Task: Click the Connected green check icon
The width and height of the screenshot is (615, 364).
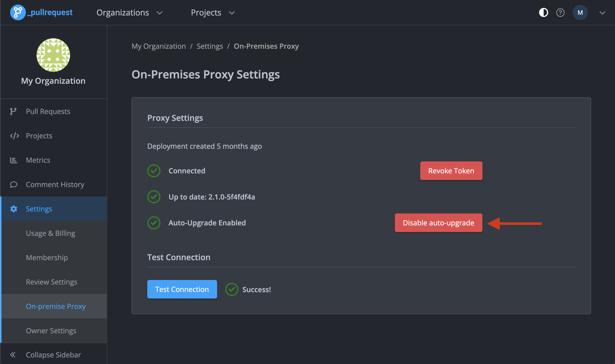Action: coord(154,171)
